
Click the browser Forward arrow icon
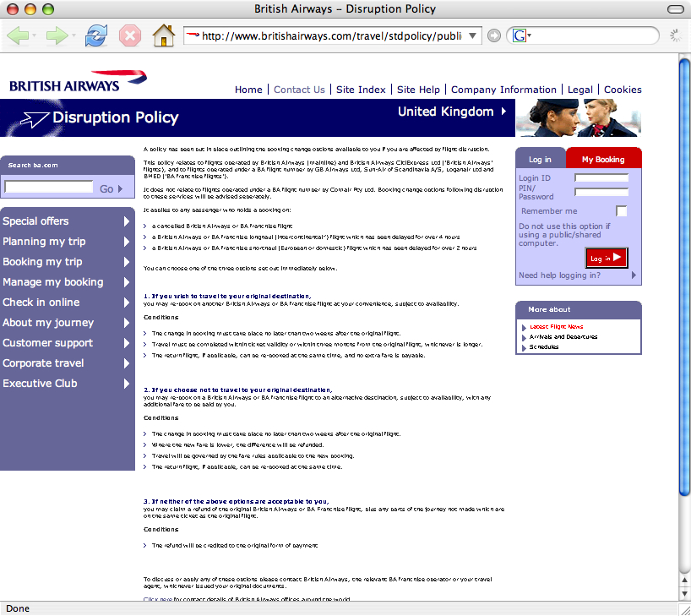(x=57, y=35)
